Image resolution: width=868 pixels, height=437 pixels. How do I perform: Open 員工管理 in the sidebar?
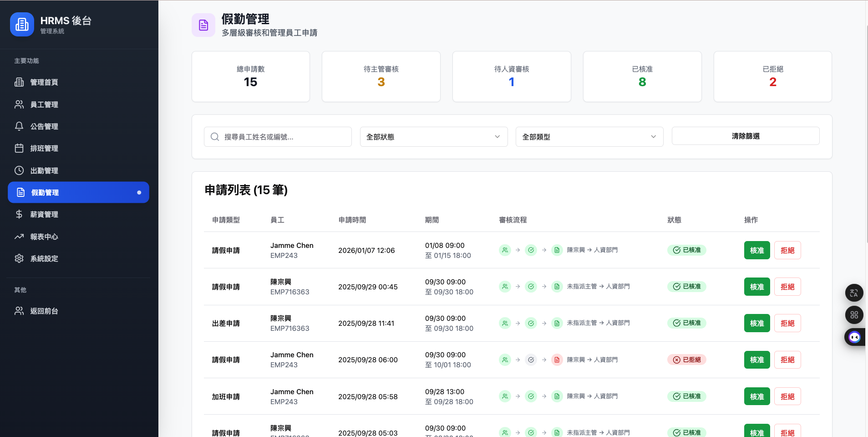coord(44,104)
